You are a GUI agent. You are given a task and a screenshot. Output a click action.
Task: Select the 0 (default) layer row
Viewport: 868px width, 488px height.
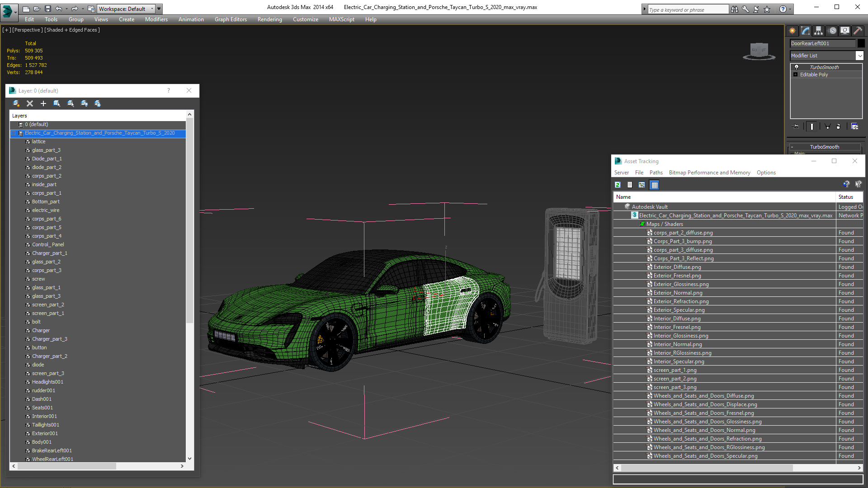click(x=98, y=125)
